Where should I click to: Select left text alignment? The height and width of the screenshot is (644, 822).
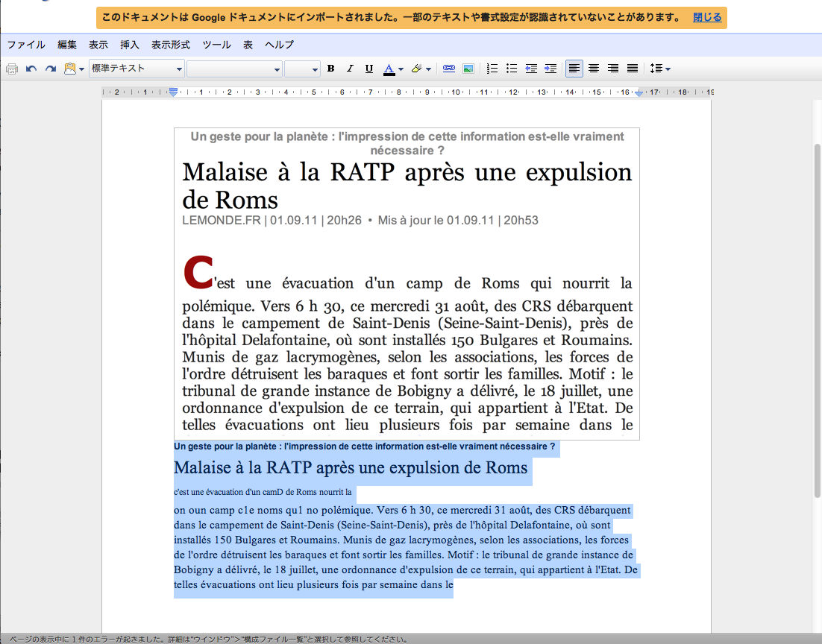[x=574, y=69]
